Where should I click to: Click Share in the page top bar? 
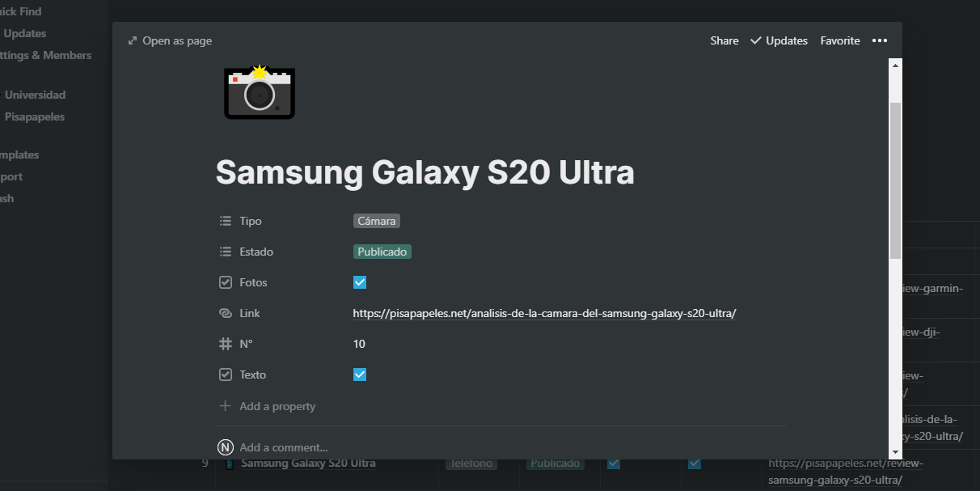pyautogui.click(x=724, y=40)
